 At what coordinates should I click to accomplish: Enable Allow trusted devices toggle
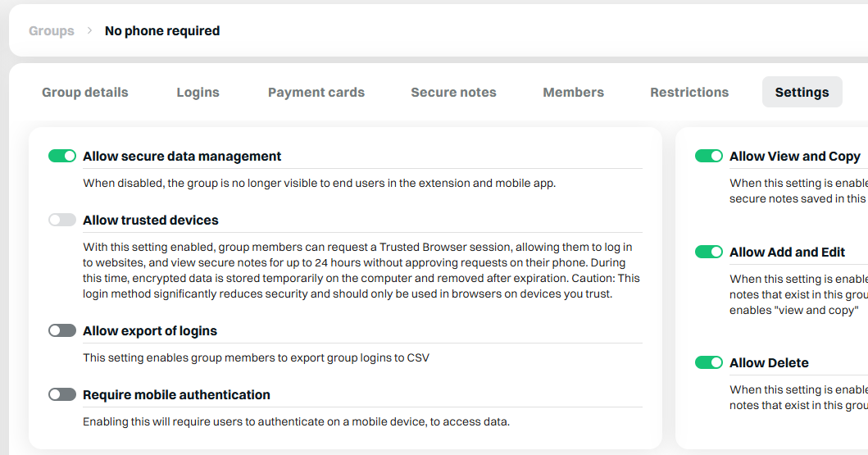click(x=62, y=220)
